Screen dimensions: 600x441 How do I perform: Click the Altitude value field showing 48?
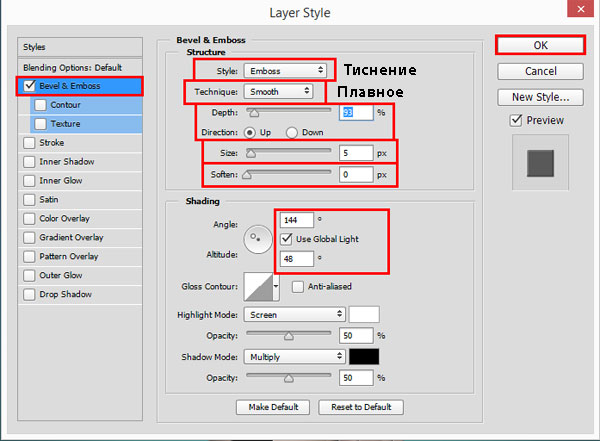[297, 259]
